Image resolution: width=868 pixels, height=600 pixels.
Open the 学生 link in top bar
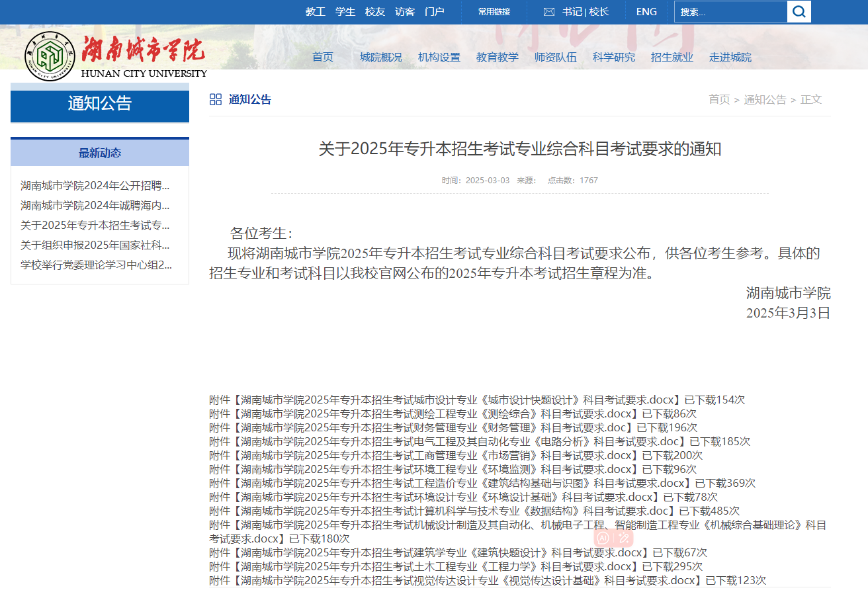coord(345,12)
